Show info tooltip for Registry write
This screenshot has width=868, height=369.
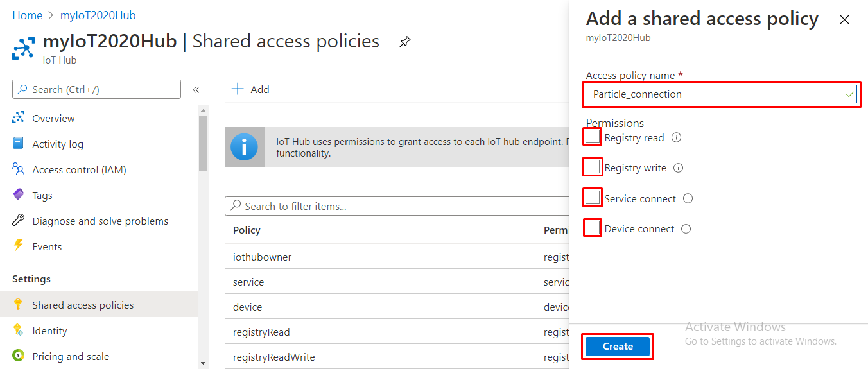tap(679, 168)
